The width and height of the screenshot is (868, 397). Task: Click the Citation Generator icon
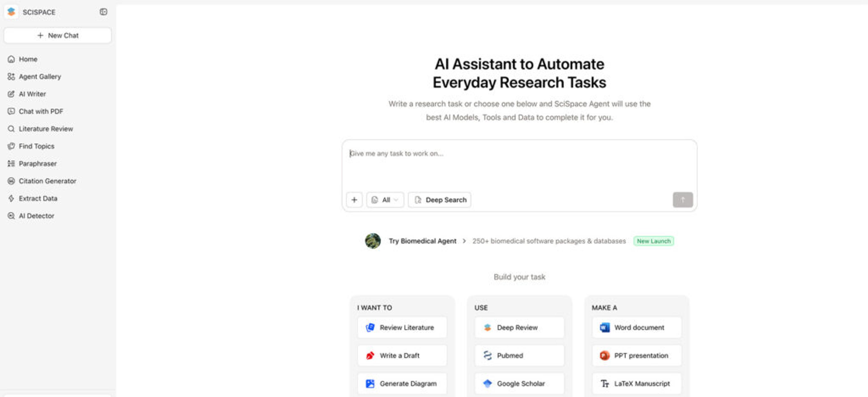[x=11, y=181]
